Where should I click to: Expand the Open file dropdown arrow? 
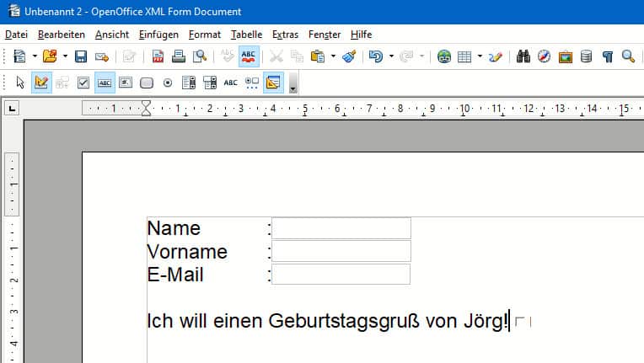(65, 56)
